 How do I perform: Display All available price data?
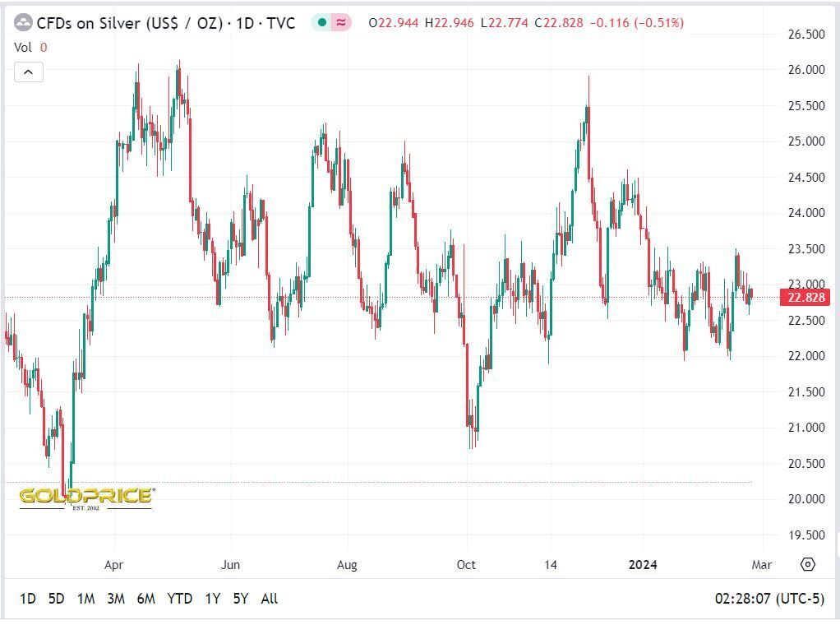click(269, 599)
